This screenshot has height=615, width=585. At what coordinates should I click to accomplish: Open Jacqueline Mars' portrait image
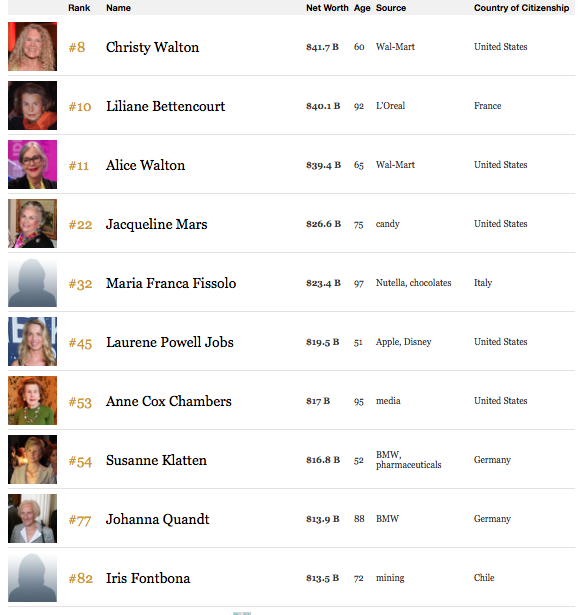coord(33,224)
